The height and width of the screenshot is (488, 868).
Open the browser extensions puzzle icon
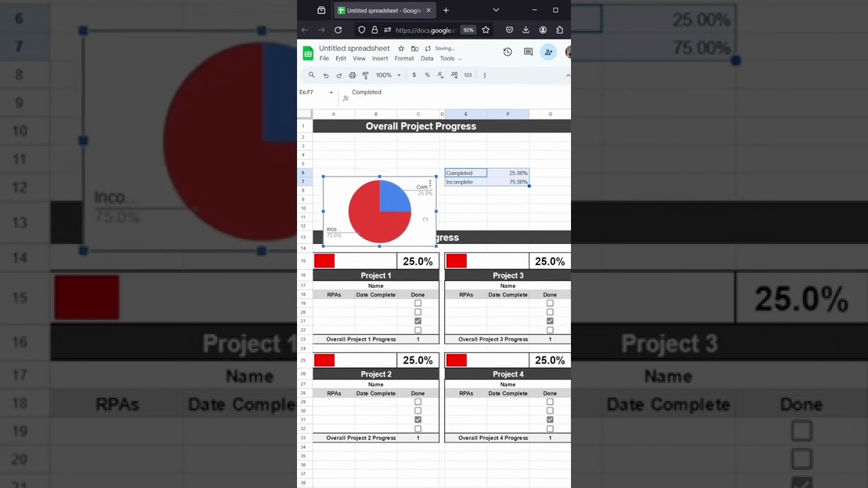point(559,30)
